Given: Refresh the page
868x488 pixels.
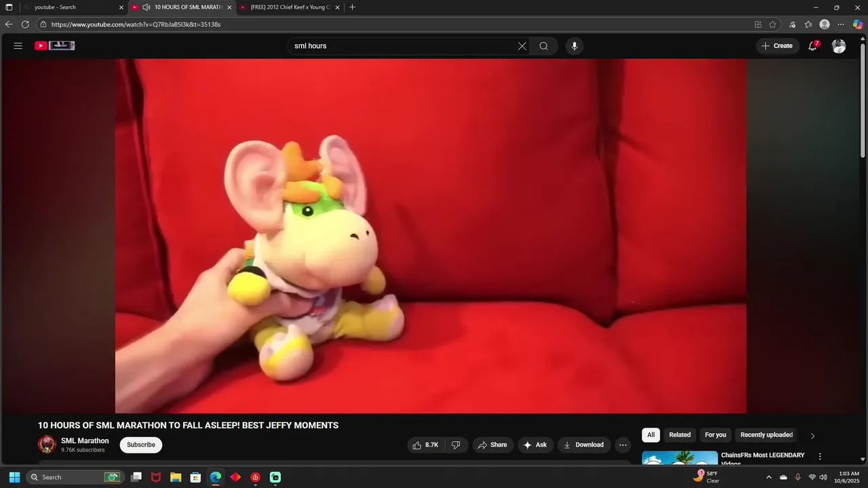Looking at the screenshot, I should click(25, 24).
